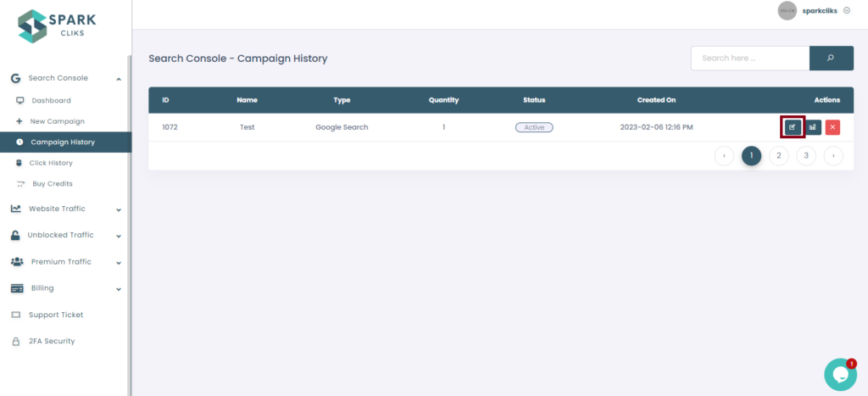Click the Website Traffic chart icon
The height and width of the screenshot is (396, 868).
16,209
